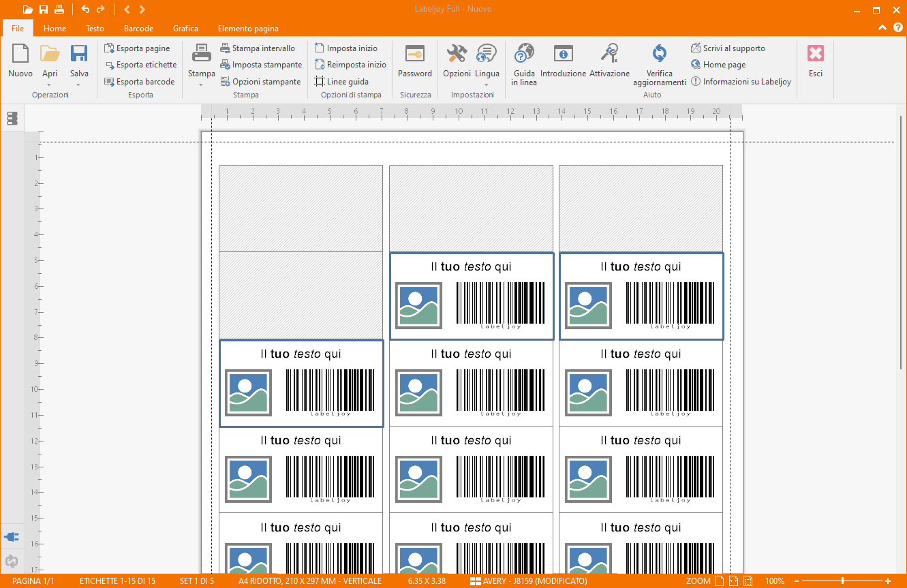Click the refresh arrows icon in left sidebar
This screenshot has width=907, height=588.
tap(12, 561)
